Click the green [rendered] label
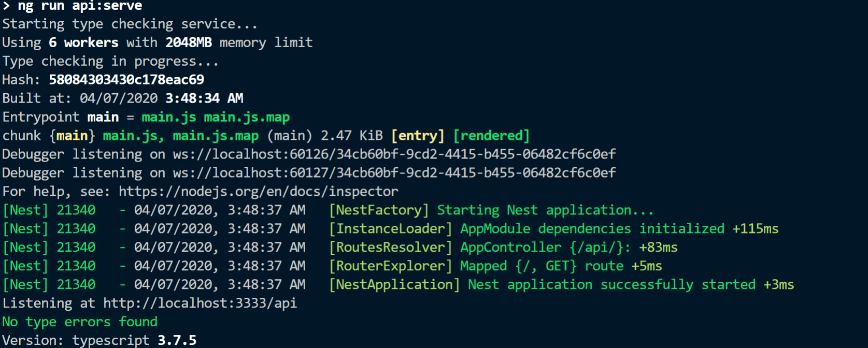 [491, 136]
